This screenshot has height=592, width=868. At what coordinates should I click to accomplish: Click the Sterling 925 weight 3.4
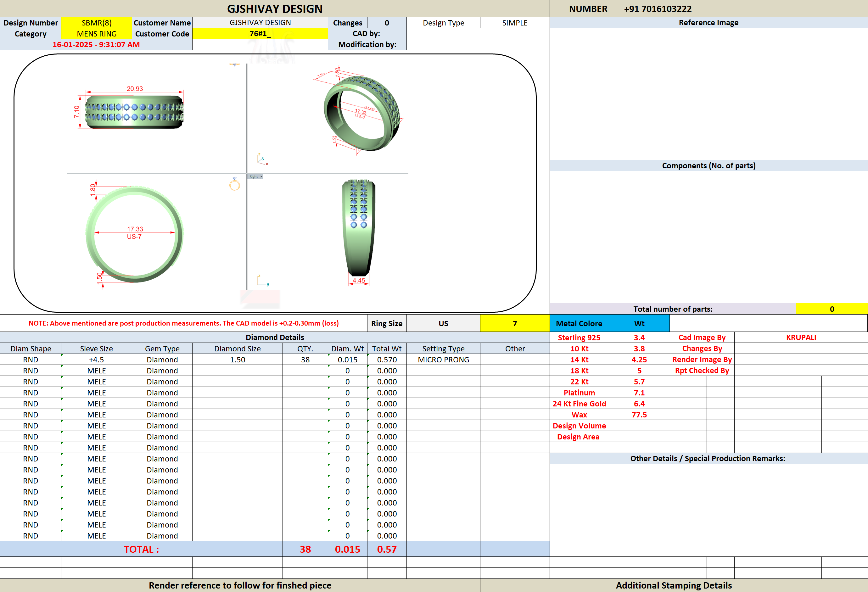(639, 338)
